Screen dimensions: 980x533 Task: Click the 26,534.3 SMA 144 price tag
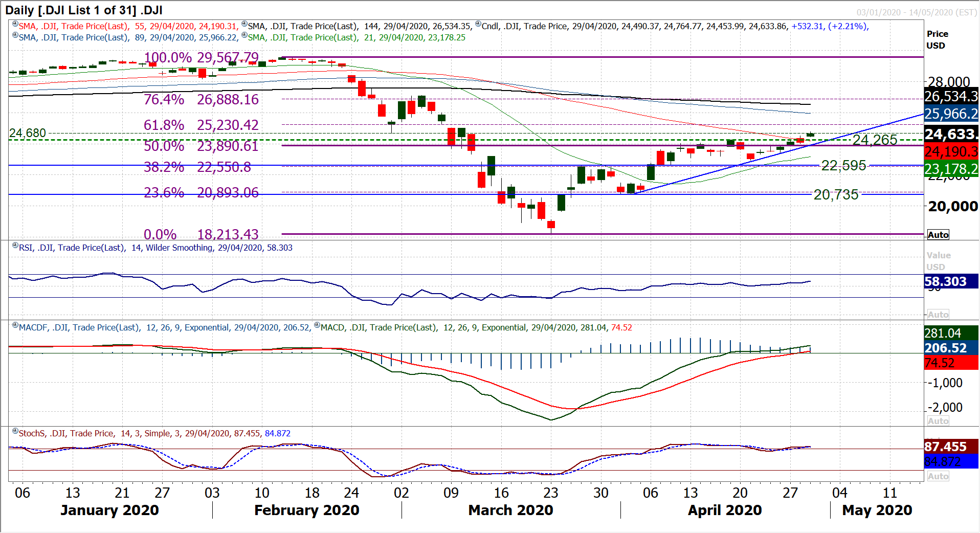click(x=951, y=96)
